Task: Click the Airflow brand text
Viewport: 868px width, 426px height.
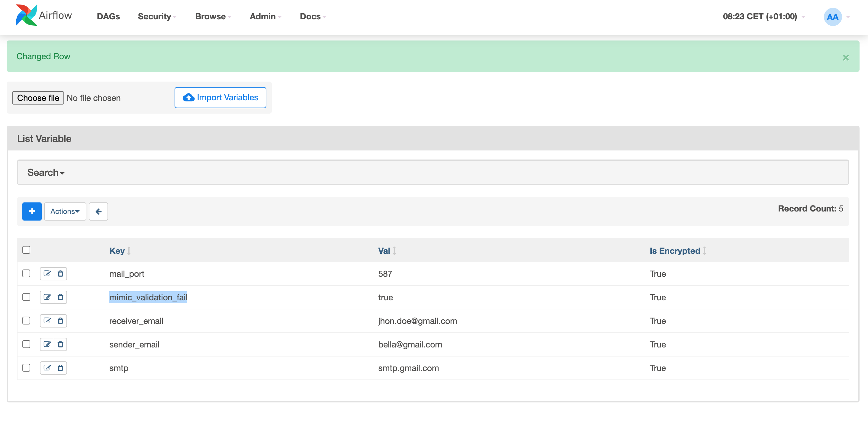Action: tap(55, 15)
